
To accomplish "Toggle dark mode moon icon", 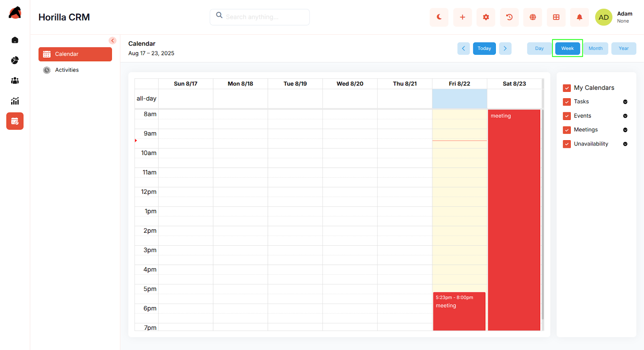I will (x=439, y=17).
